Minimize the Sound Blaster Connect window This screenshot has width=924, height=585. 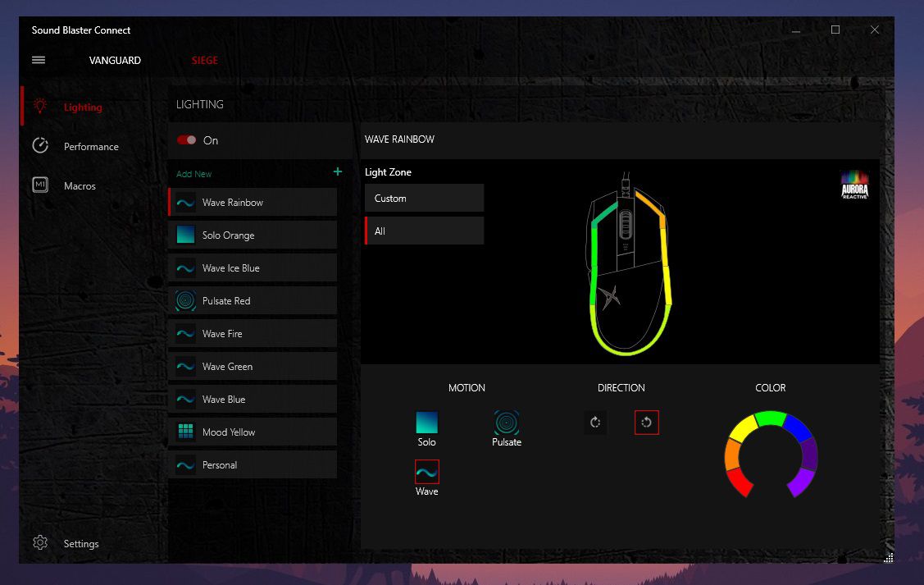(796, 30)
